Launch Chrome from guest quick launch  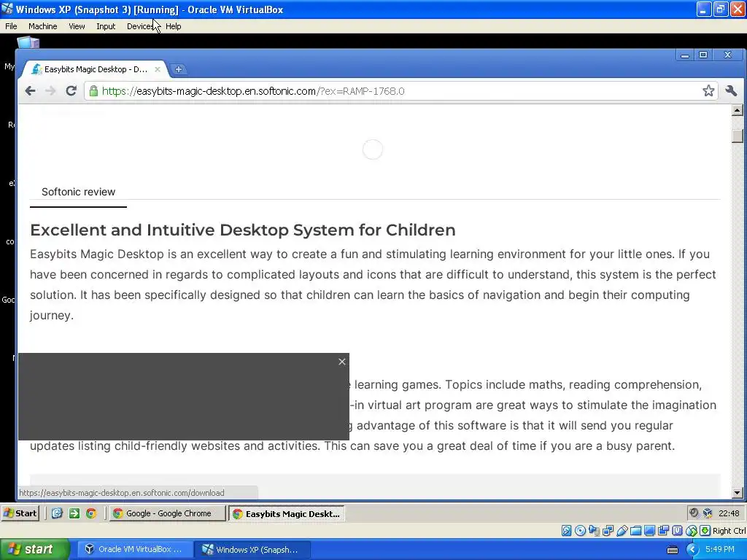click(x=91, y=513)
